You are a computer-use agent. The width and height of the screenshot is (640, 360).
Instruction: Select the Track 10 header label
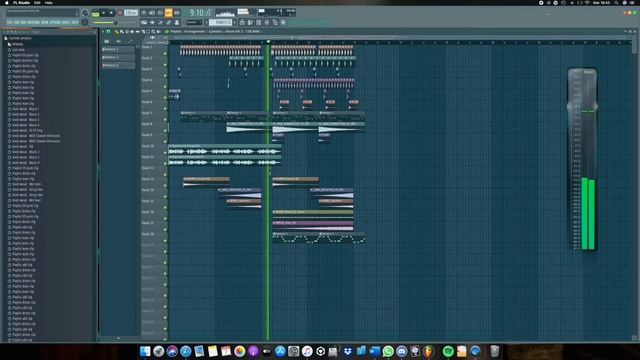(x=148, y=146)
